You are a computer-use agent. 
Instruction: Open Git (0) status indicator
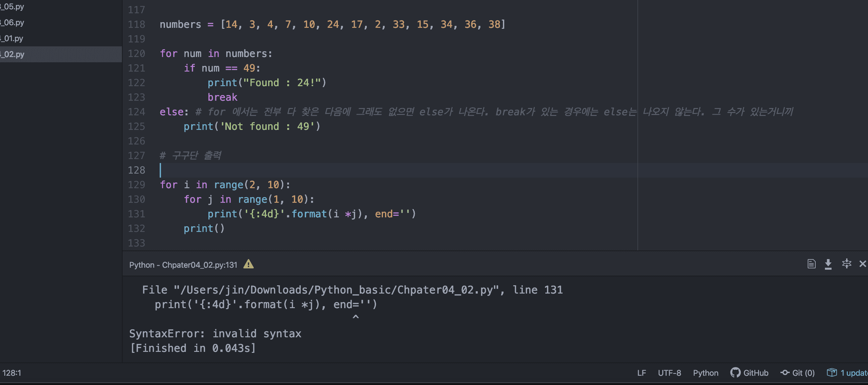797,373
